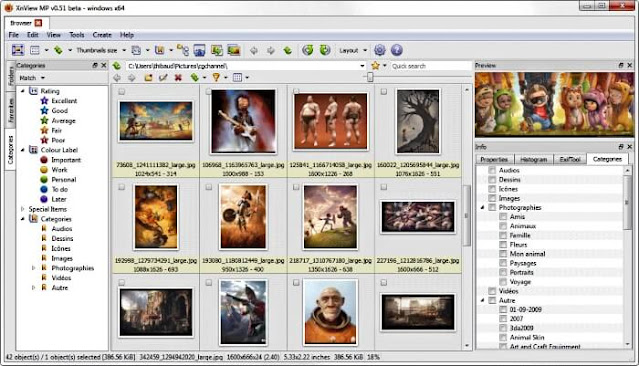Screen dimensions: 639x366
Task: Switch to the Properties tab
Action: tap(494, 159)
